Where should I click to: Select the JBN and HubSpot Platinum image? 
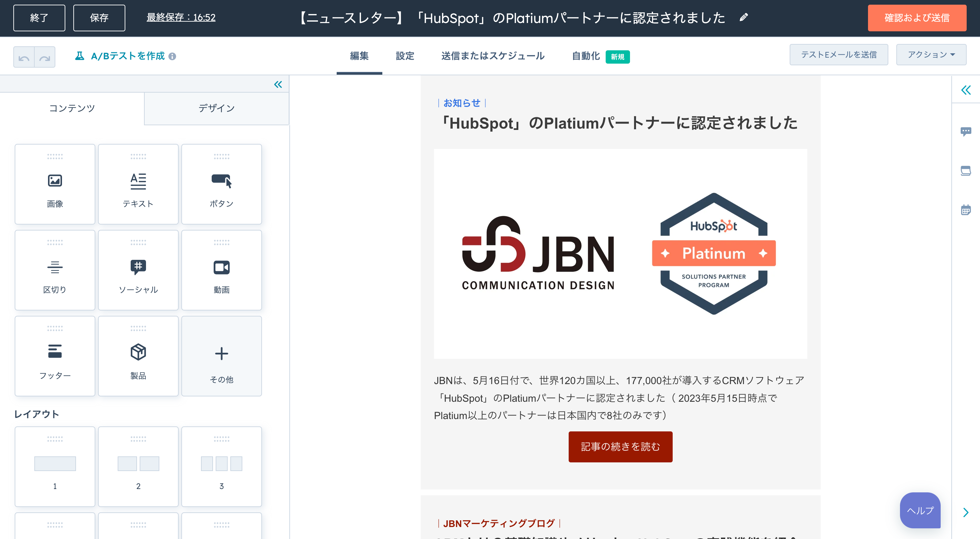tap(620, 254)
